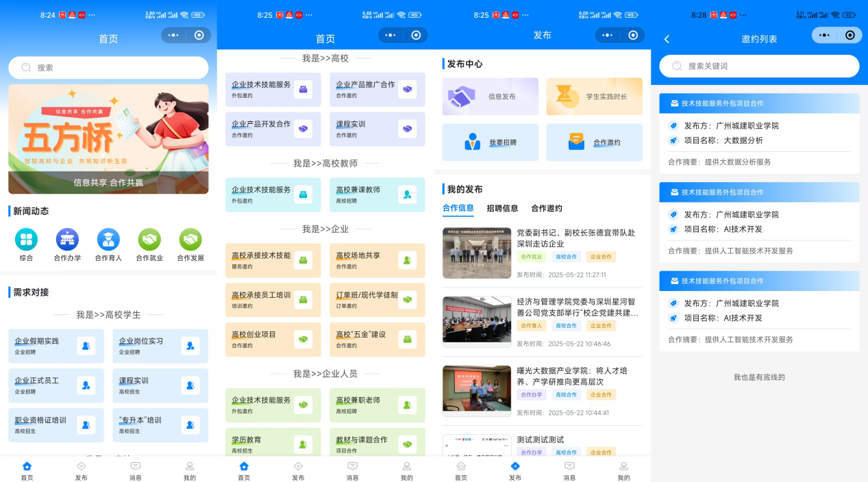
Task: Tap the 我要招聘 card
Action: [490, 142]
